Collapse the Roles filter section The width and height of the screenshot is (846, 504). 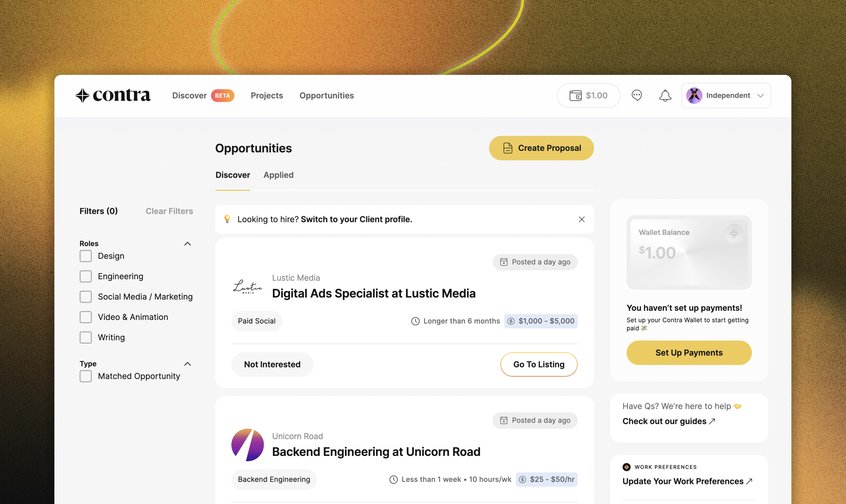(187, 244)
